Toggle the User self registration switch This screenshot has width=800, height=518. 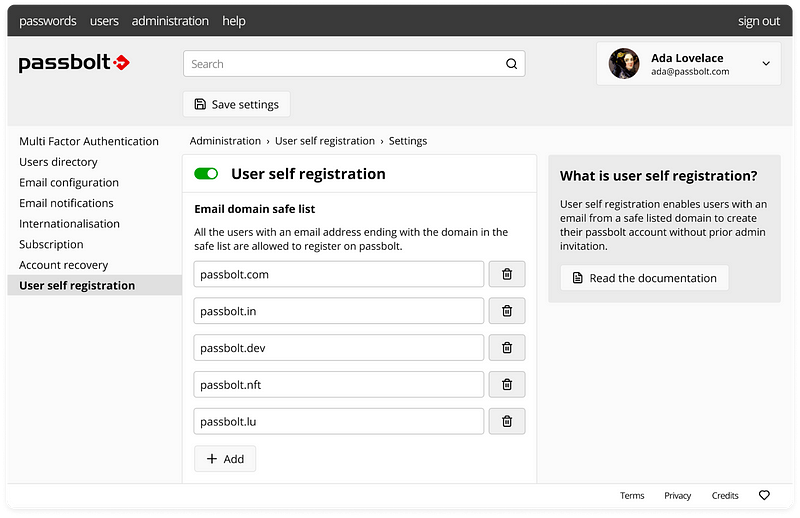206,174
